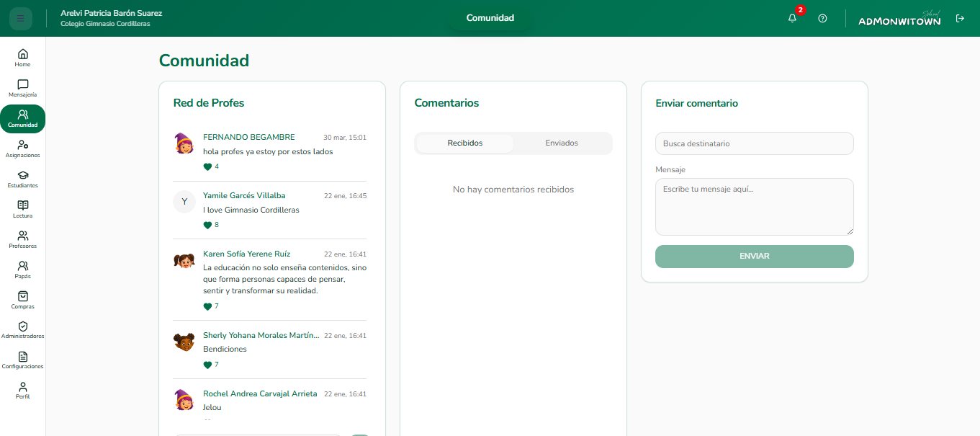980x436 pixels.
Task: Click name FERNANDO BEGAMBRE
Action: click(249, 137)
